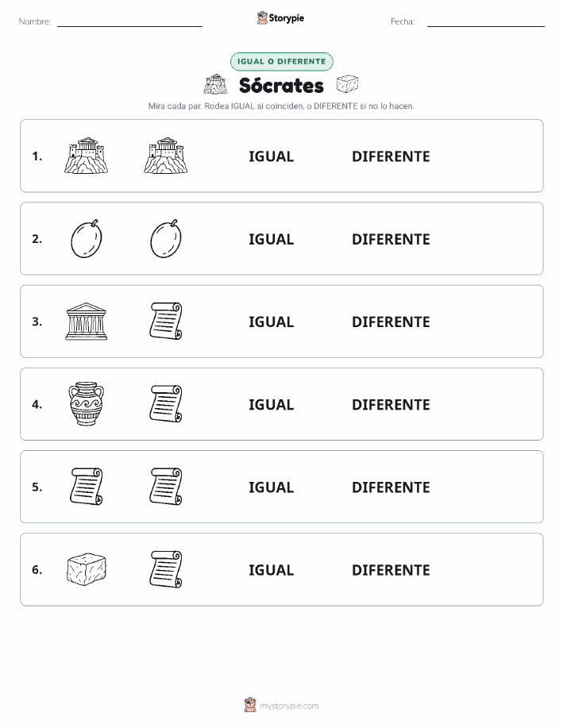Click the Storypie logo at top

coord(280,18)
